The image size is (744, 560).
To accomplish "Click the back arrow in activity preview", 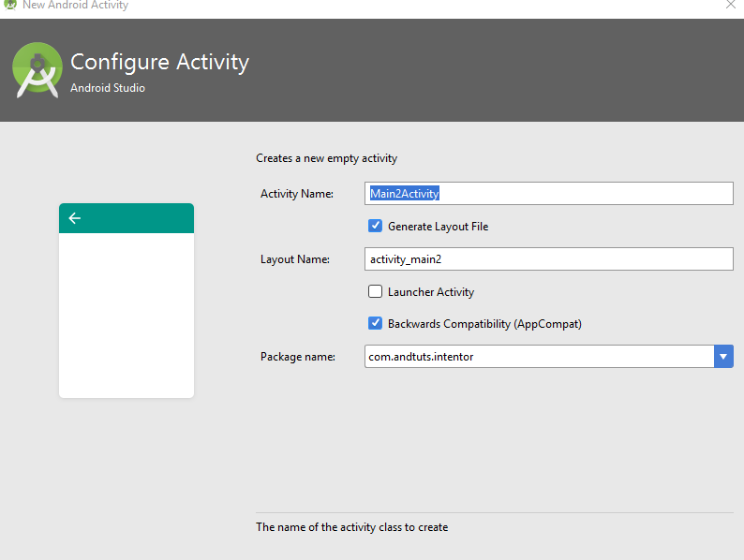I will pyautogui.click(x=75, y=218).
